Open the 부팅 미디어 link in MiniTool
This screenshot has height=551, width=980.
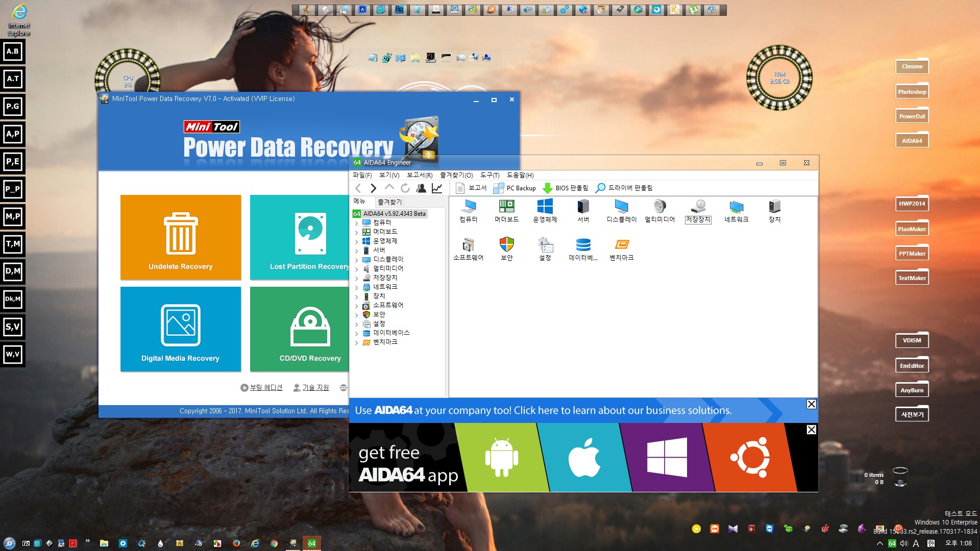click(261, 388)
